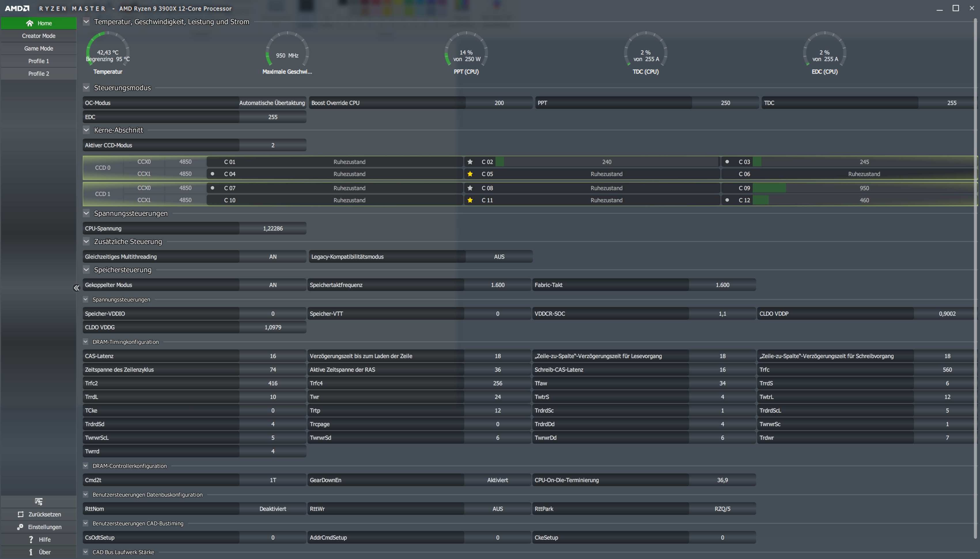
Task: Click Legacy-Kompatibilitätsmodus AUS value
Action: point(499,257)
